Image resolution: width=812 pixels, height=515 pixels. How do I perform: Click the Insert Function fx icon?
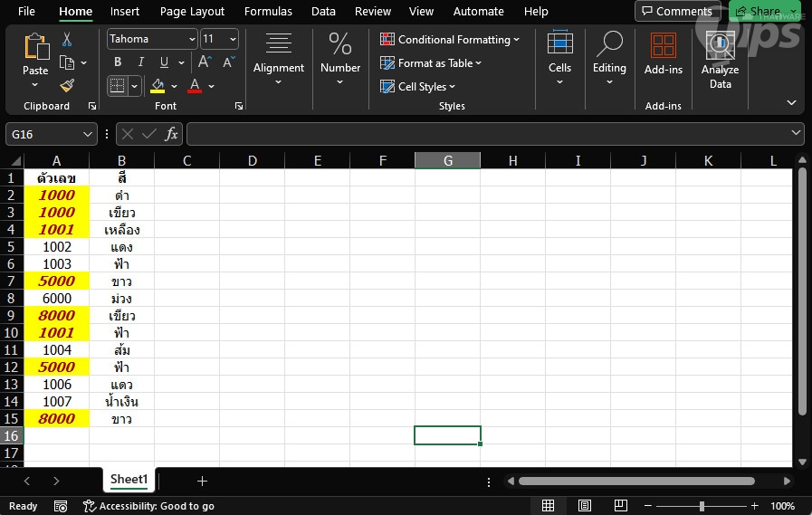(x=171, y=134)
